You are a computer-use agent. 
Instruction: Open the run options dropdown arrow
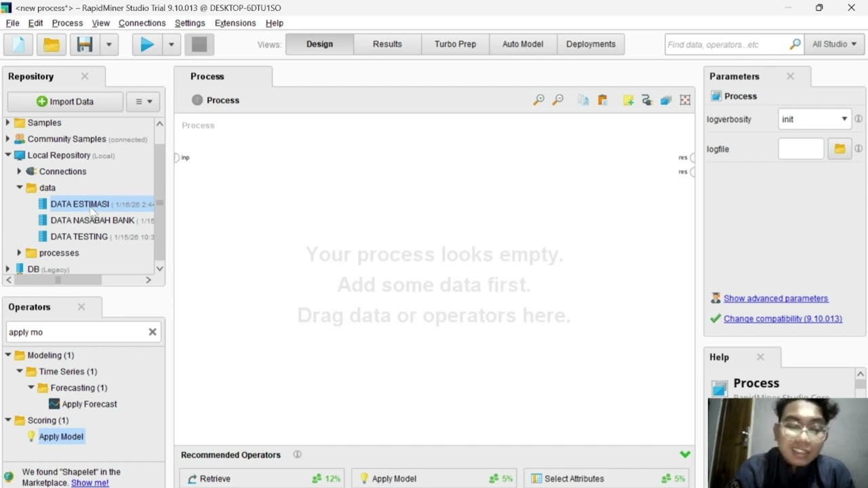pyautogui.click(x=171, y=45)
